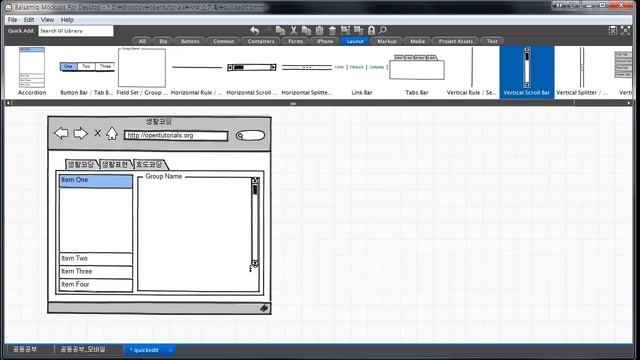640x360 pixels.
Task: Focus the Quick Add search field
Action: click(76, 31)
